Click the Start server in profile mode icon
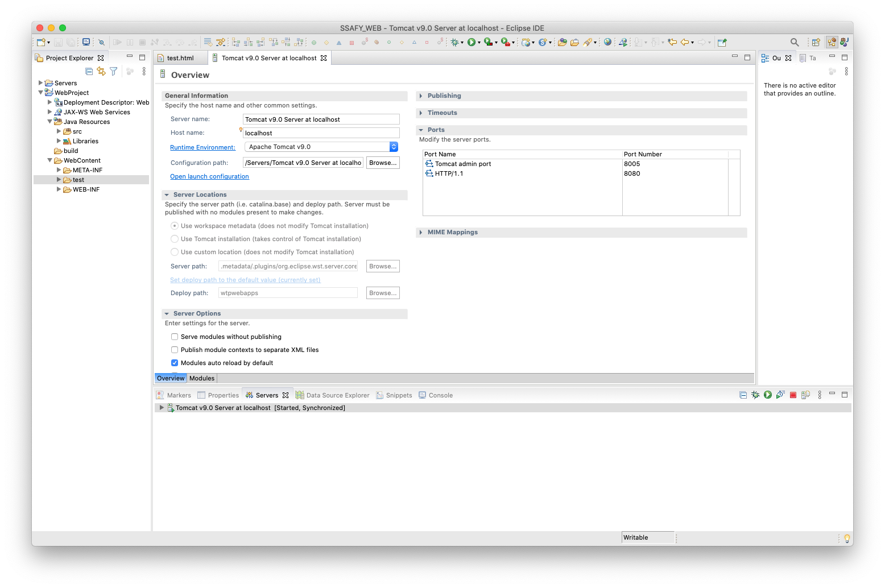 click(780, 395)
